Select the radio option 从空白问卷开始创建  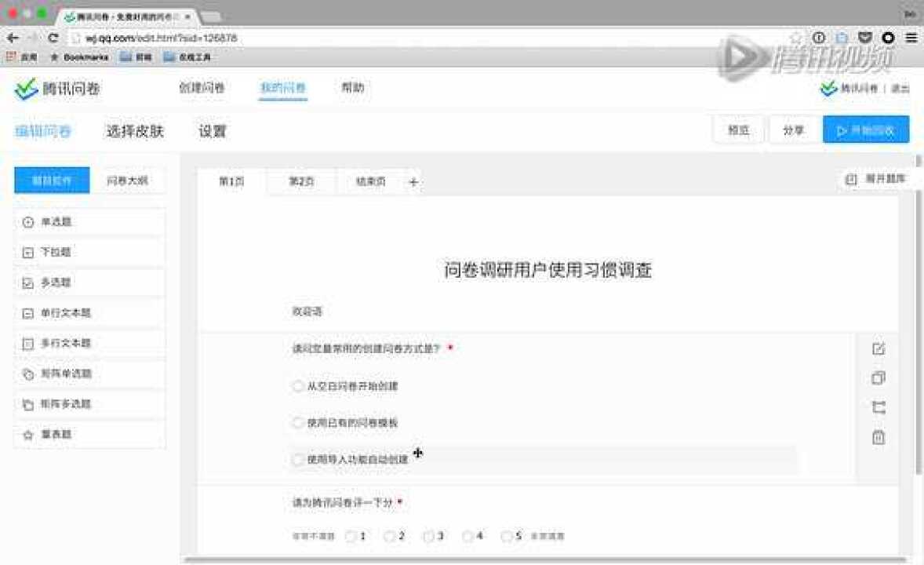[298, 386]
